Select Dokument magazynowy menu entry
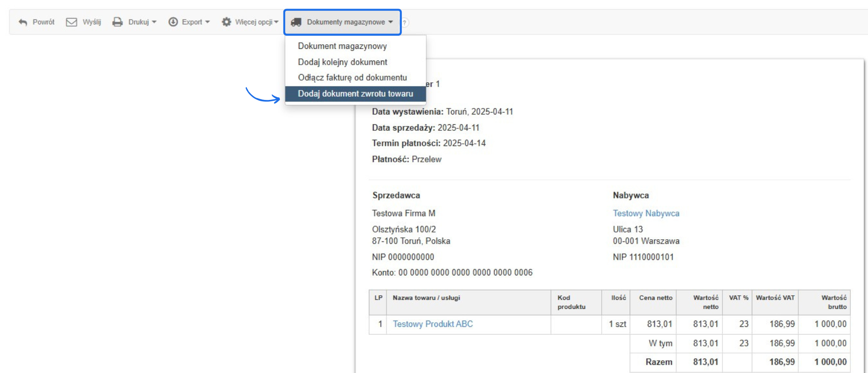This screenshot has height=373, width=868. 342,46
